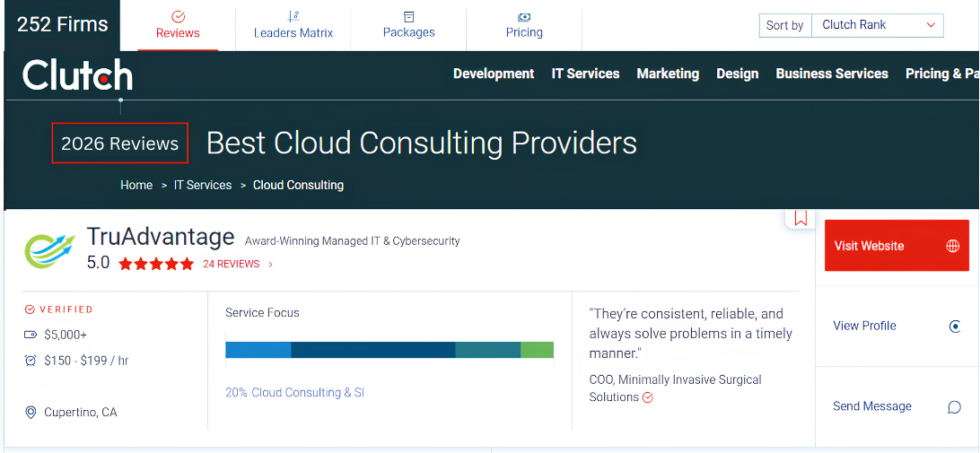
Task: Switch to the Leaders Matrix tab
Action: click(x=293, y=25)
